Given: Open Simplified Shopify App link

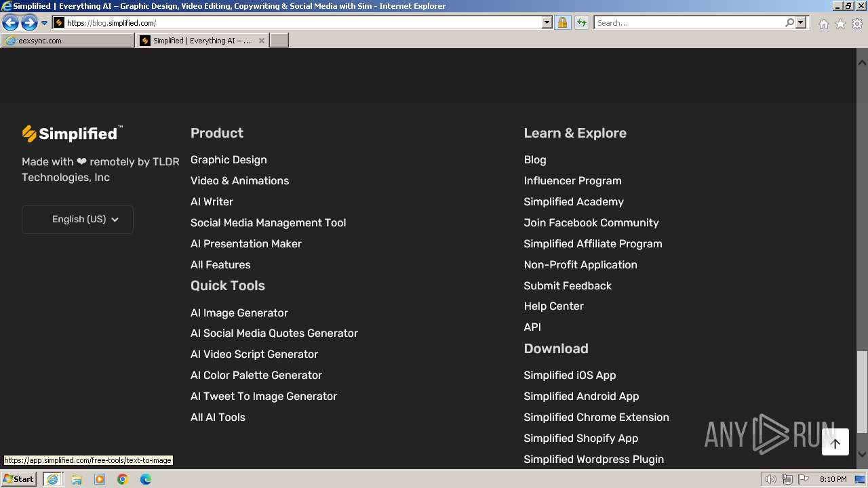Looking at the screenshot, I should click(x=581, y=439).
